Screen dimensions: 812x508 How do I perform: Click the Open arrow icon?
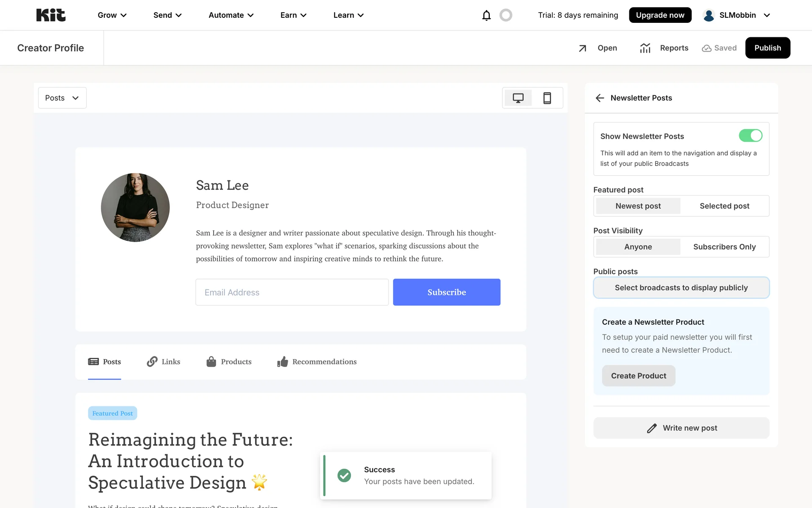click(582, 48)
